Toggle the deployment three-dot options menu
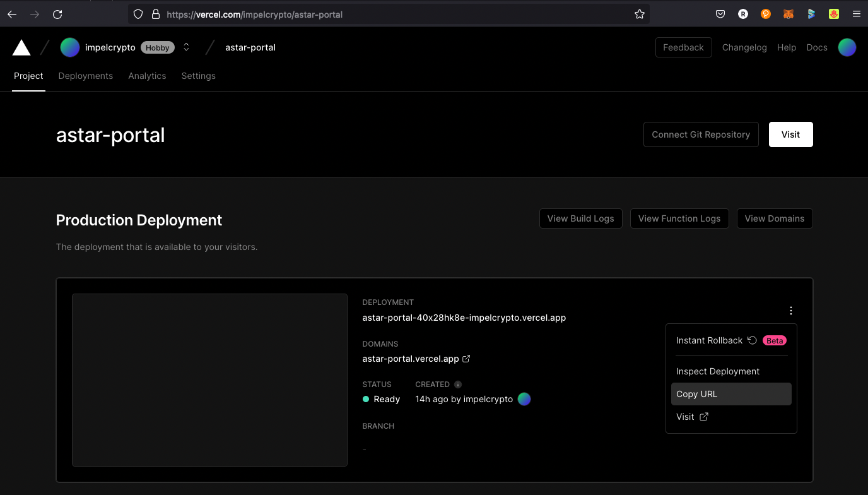 click(x=790, y=311)
